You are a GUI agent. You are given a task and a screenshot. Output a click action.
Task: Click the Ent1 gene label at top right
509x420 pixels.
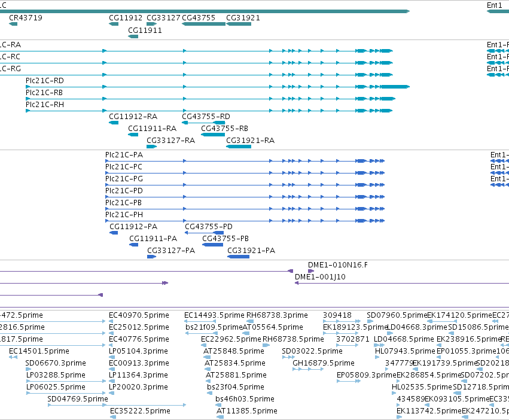click(495, 5)
